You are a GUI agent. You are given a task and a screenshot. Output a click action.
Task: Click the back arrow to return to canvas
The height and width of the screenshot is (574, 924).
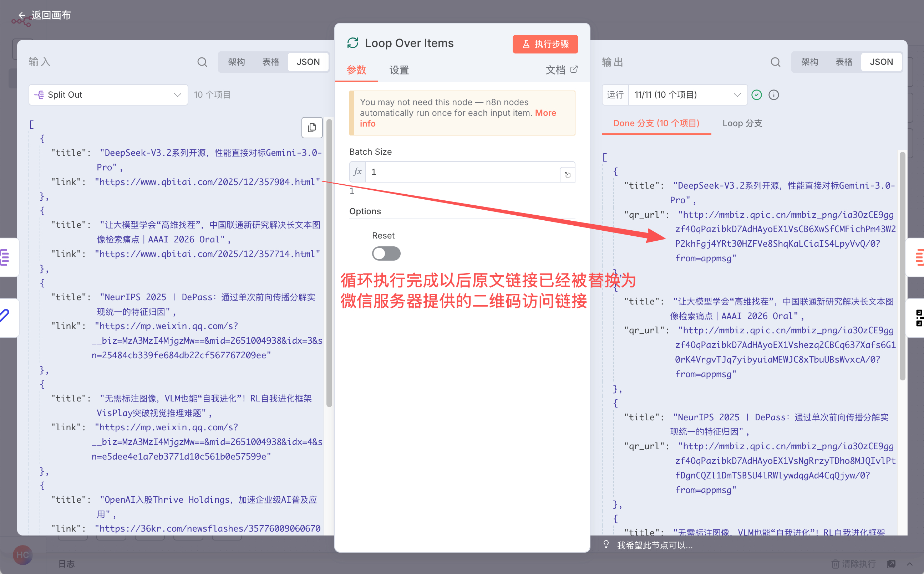pyautogui.click(x=22, y=15)
